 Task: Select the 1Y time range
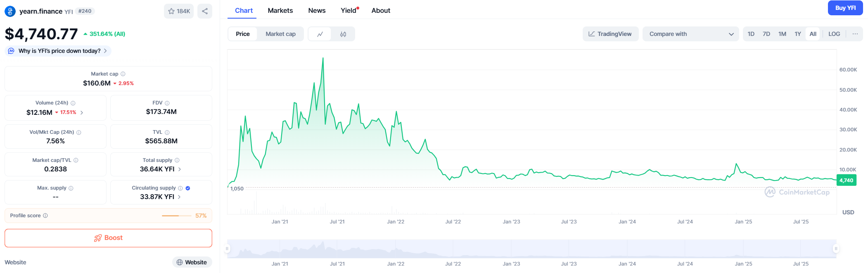point(797,34)
